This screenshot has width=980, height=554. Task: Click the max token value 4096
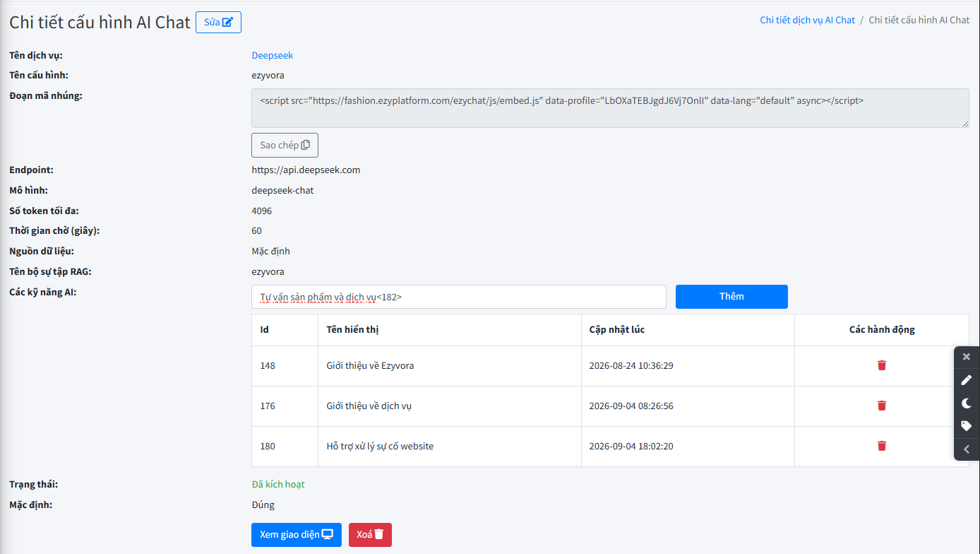coord(262,211)
